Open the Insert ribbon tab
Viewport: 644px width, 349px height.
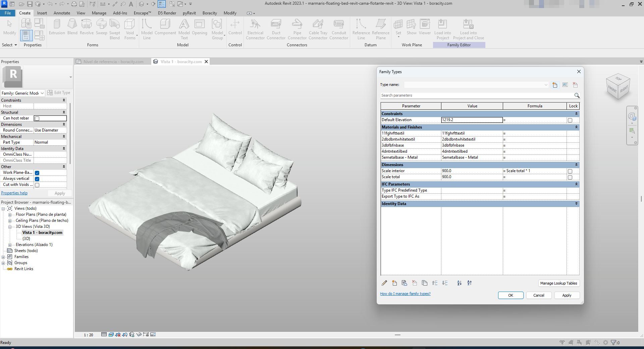click(42, 13)
